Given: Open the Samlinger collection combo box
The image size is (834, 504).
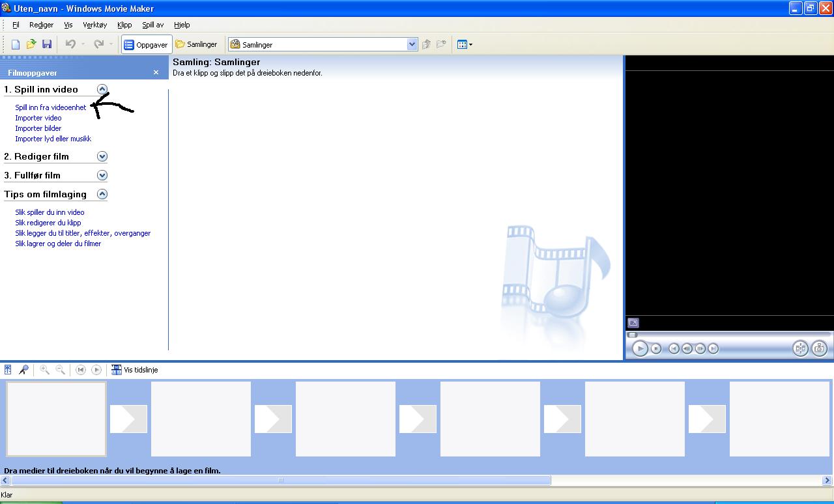Looking at the screenshot, I should click(323, 44).
